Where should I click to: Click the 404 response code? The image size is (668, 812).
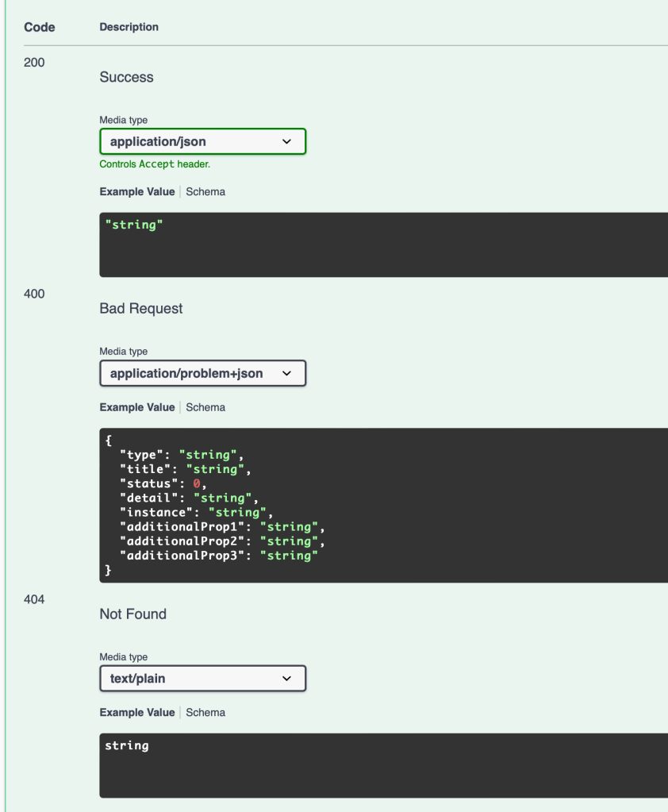coord(35,599)
